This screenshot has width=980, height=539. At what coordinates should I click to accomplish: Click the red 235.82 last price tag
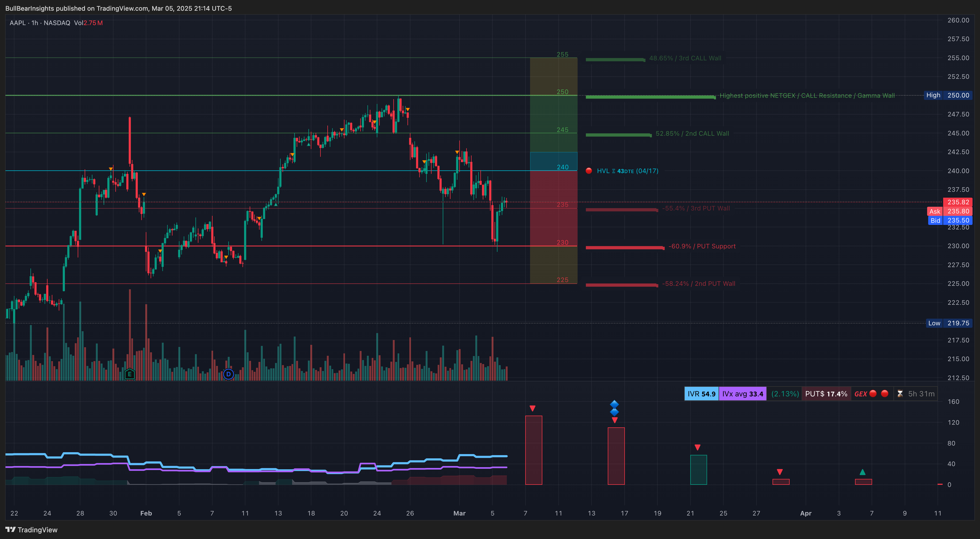[958, 202]
